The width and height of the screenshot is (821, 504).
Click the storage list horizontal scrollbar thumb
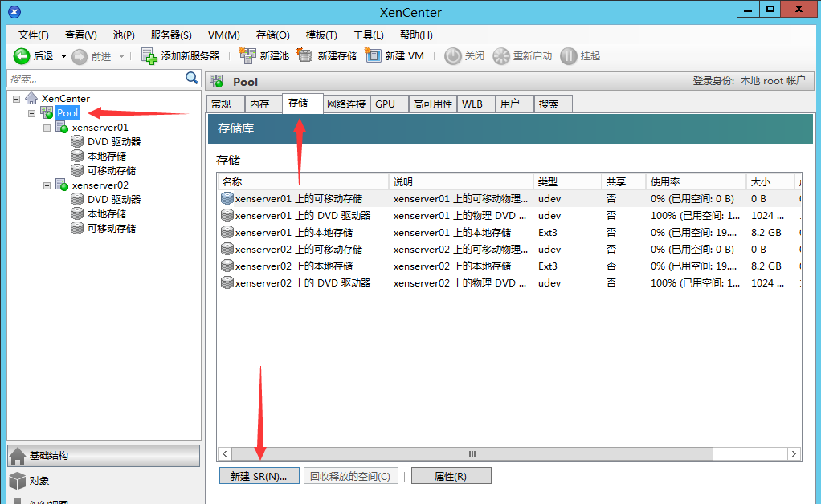(472, 453)
